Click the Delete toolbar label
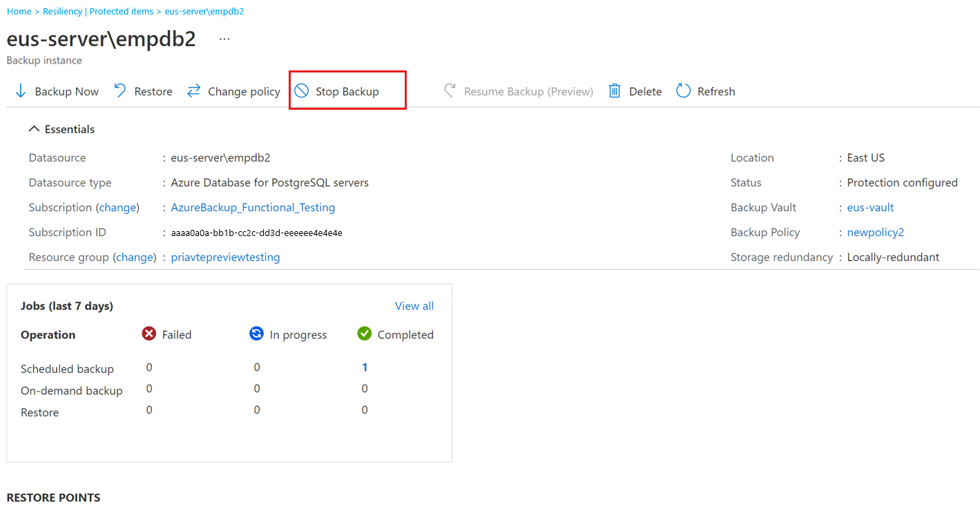The image size is (980, 528). pyautogui.click(x=645, y=92)
